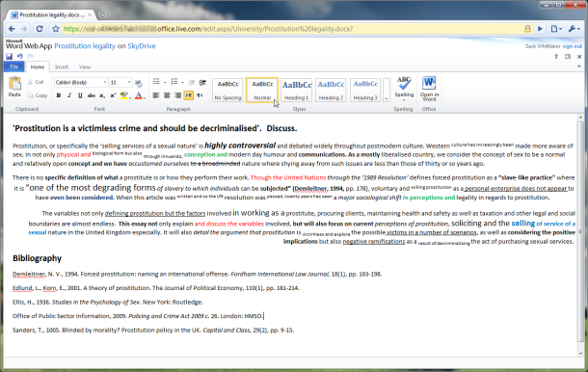588x372 pixels.
Task: Close the document with the X icon
Action: 579,57
